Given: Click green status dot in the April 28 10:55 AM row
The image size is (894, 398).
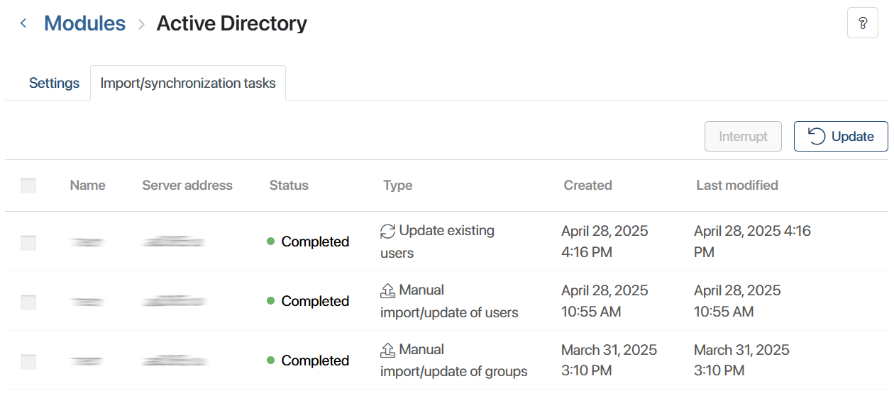Looking at the screenshot, I should click(271, 300).
